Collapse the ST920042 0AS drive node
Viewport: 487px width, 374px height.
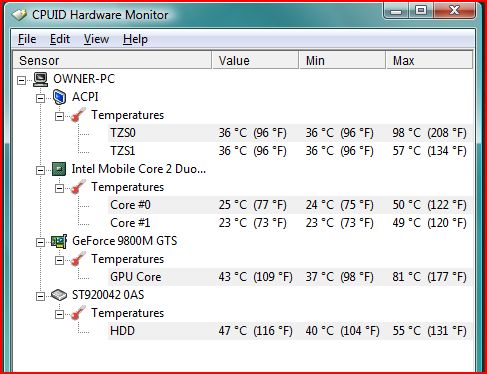point(40,296)
